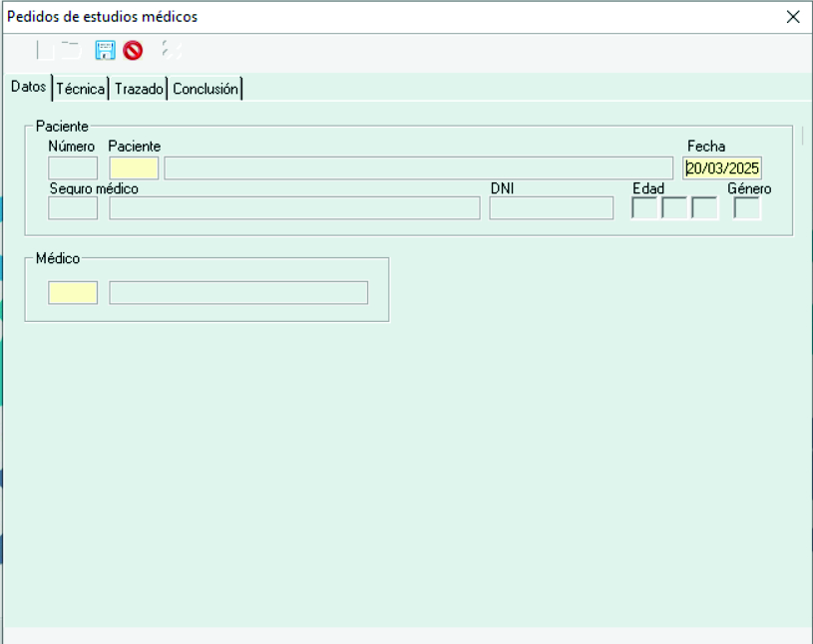813x644 pixels.
Task: Focus the yellow Médico code field
Action: point(73,292)
